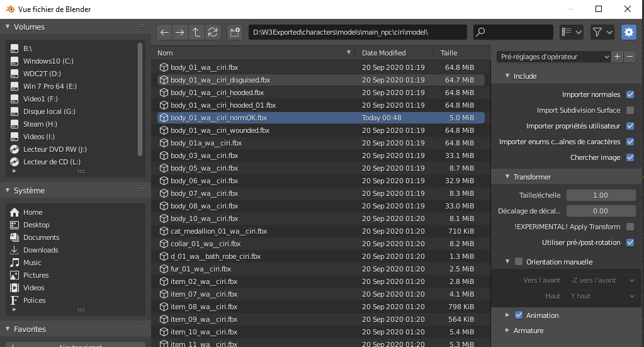The width and height of the screenshot is (644, 347).
Task: Go forward to next folder
Action: tap(180, 32)
